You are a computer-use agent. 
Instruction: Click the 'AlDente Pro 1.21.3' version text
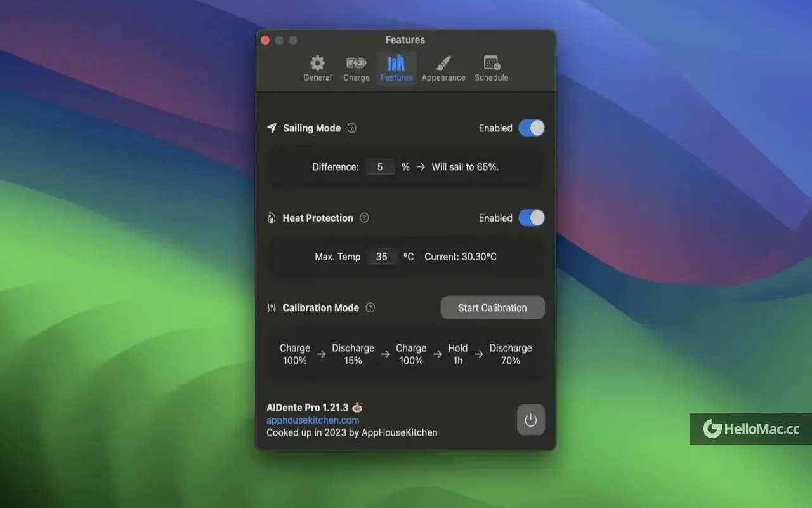click(x=308, y=408)
